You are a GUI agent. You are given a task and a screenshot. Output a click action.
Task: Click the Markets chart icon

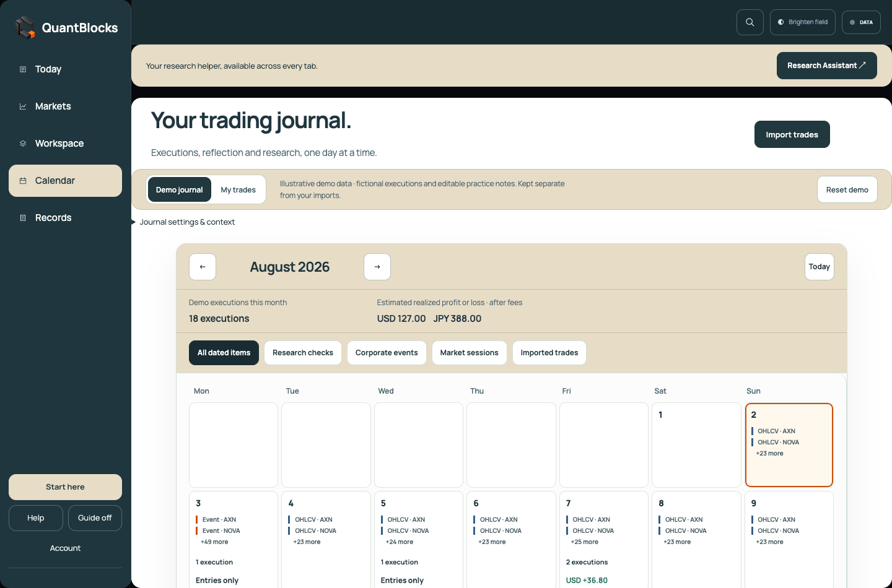[23, 106]
